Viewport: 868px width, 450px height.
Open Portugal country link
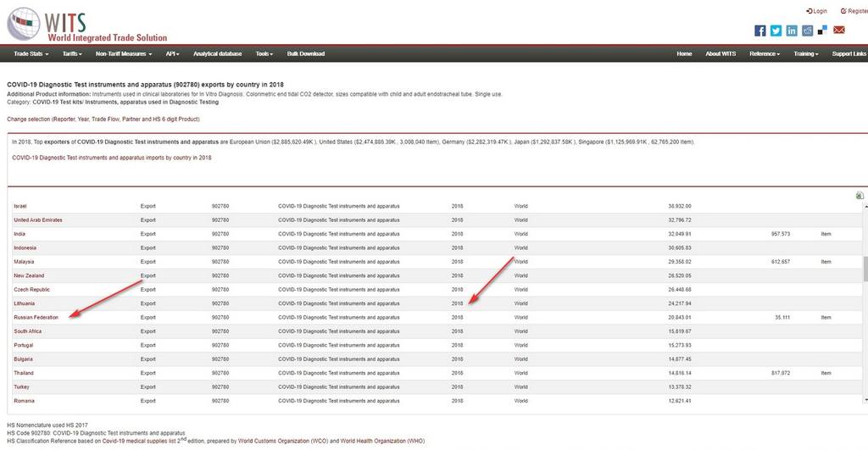pos(24,346)
